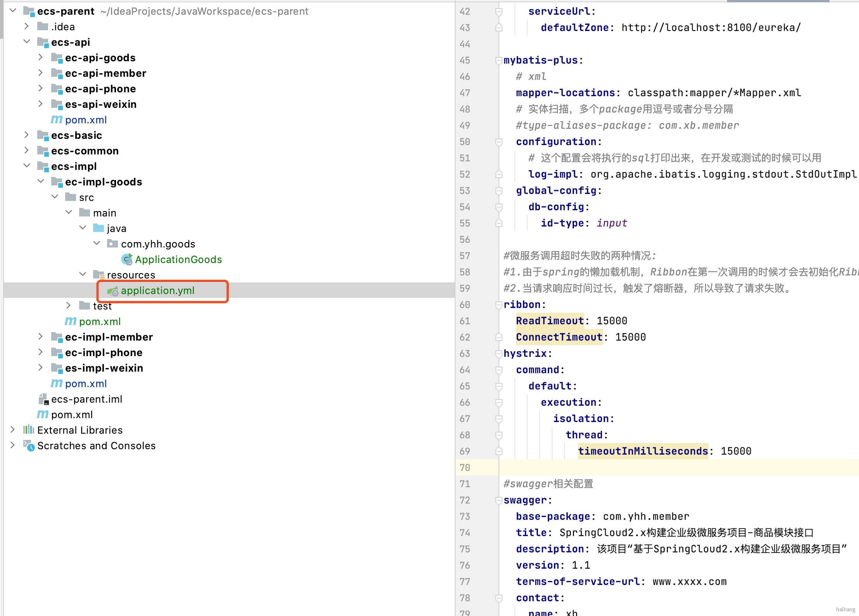Expand the test folder
Viewport: 859px width, 616px height.
click(68, 306)
